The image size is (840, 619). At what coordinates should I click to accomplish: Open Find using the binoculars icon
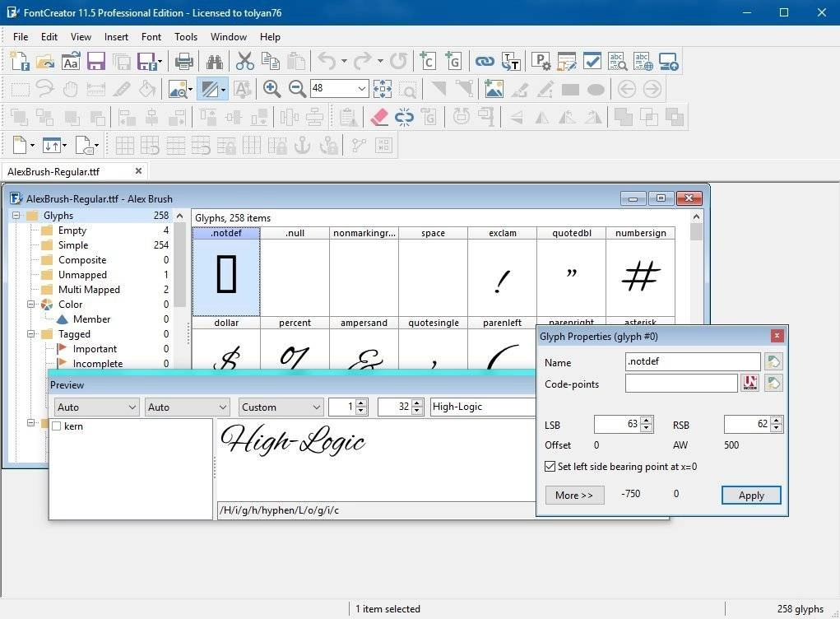[x=214, y=62]
